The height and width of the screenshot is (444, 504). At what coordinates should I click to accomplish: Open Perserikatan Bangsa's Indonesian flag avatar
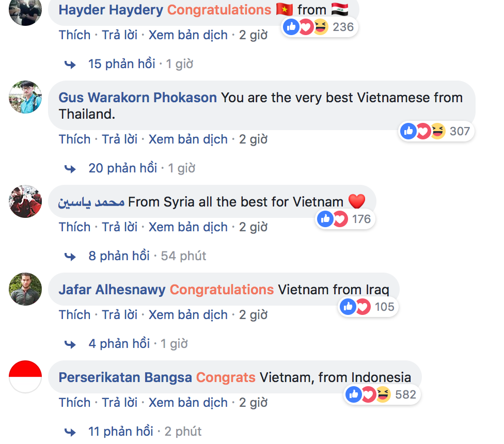(x=25, y=377)
